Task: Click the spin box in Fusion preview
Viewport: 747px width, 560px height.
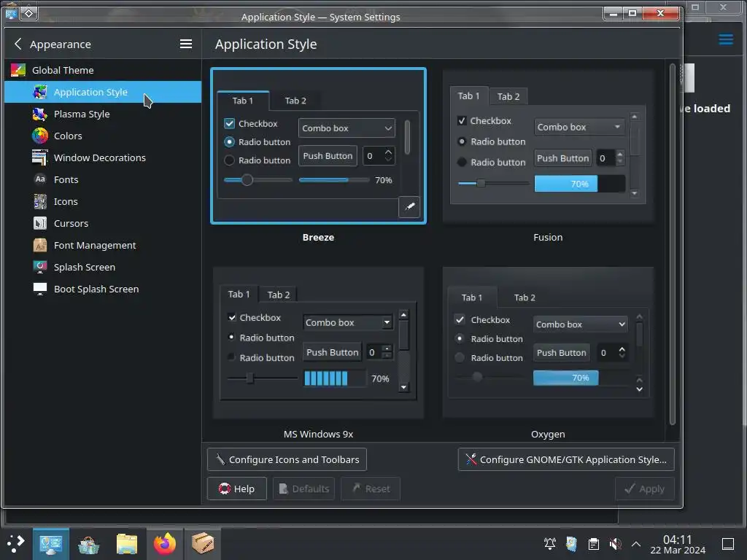Action: (610, 158)
